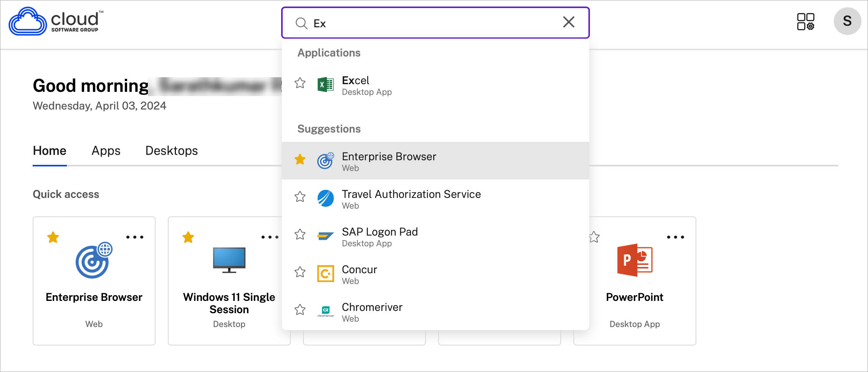Image resolution: width=868 pixels, height=372 pixels.
Task: Switch to the Home tab
Action: (50, 151)
